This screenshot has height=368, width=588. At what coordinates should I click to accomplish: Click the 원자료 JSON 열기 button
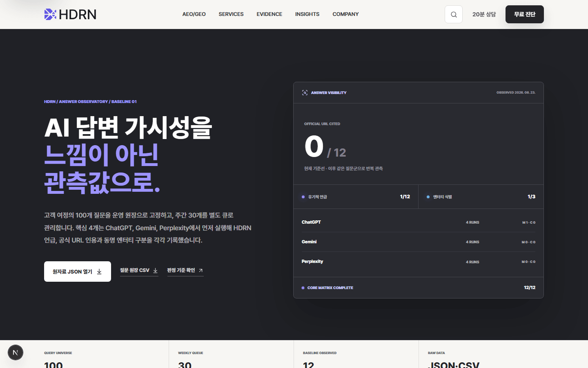pyautogui.click(x=78, y=272)
